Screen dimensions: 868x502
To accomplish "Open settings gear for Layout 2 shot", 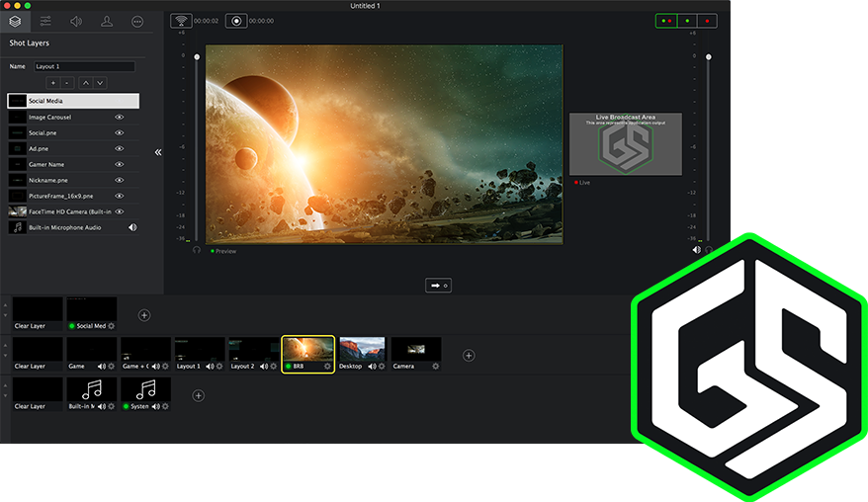I will [274, 367].
